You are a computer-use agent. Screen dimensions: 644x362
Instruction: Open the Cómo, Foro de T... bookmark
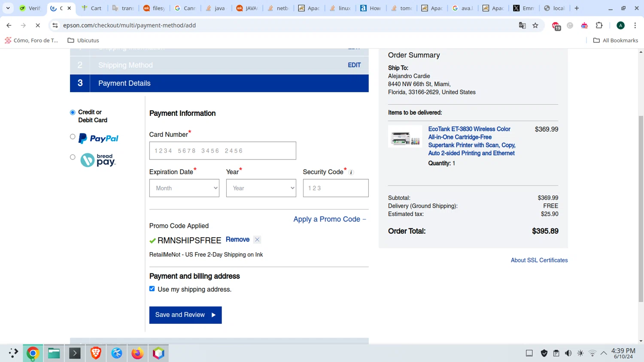(31, 40)
